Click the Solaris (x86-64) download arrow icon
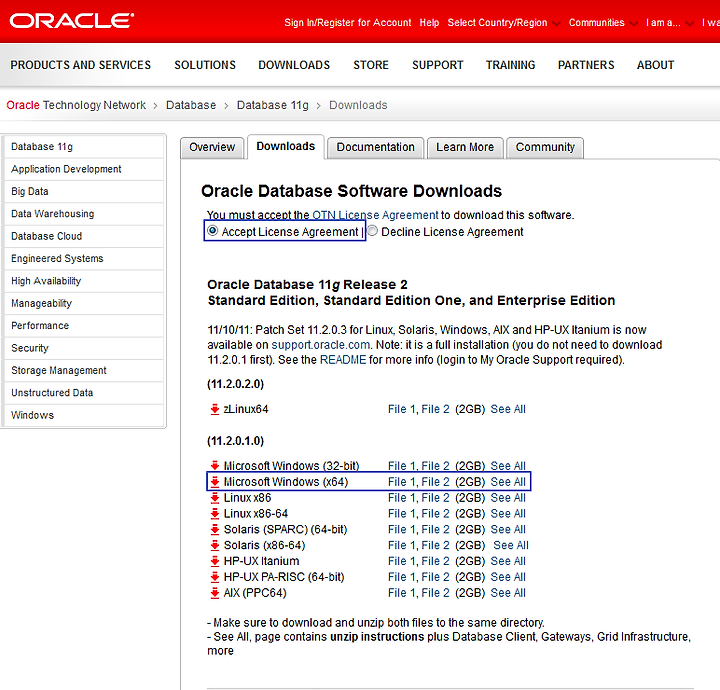720x690 pixels. tap(214, 545)
